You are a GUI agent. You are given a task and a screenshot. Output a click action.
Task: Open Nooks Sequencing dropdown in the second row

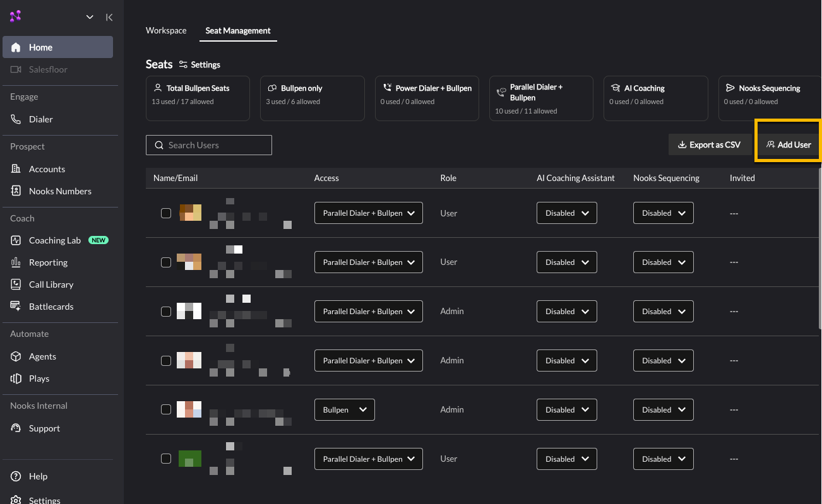coord(664,262)
